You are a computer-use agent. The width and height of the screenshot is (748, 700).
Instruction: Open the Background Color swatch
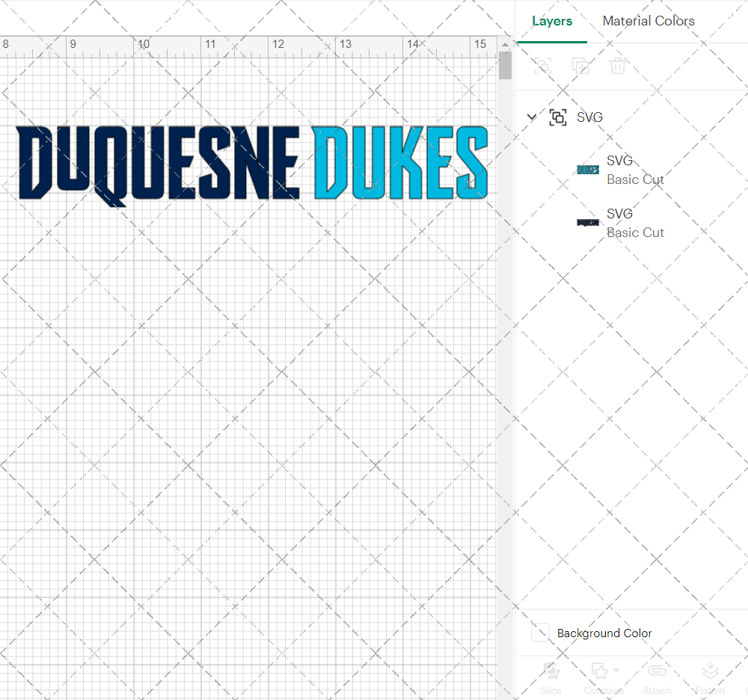click(x=541, y=632)
